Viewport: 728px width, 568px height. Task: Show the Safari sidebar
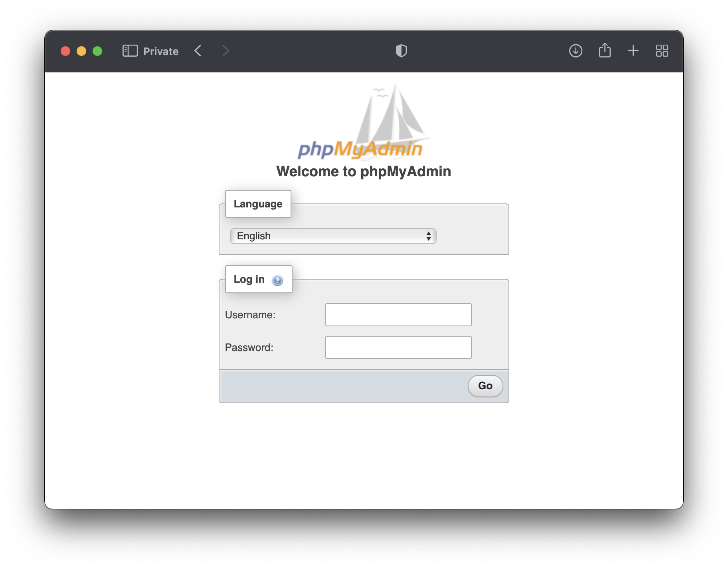(x=130, y=51)
